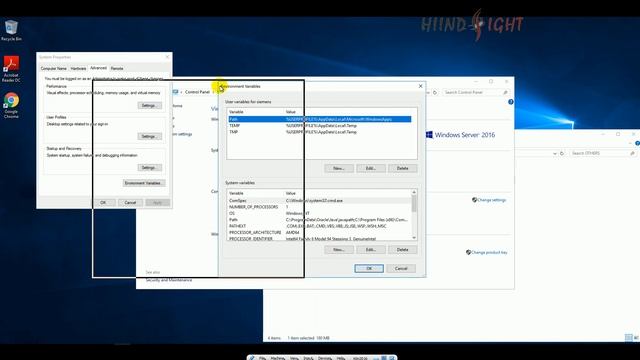This screenshot has width=640, height=360.
Task: Refresh the OTHERS Explorer window
Action: [x=562, y=153]
